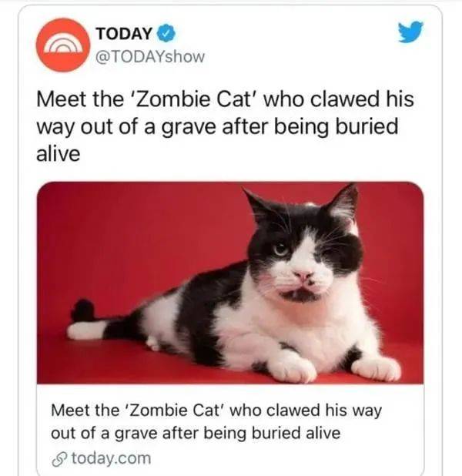Click 'buried' in the main tweet text

367,126
